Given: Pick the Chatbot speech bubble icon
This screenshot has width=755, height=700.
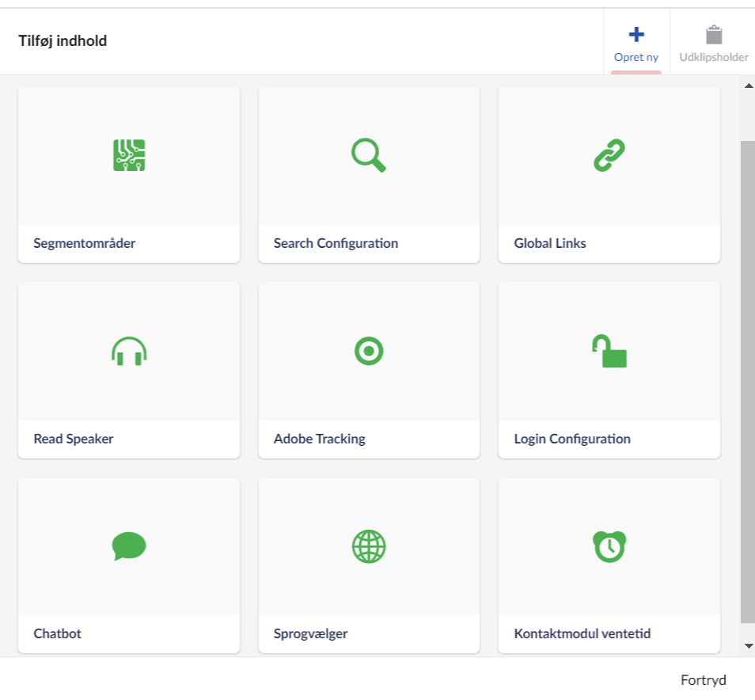Looking at the screenshot, I should (129, 546).
